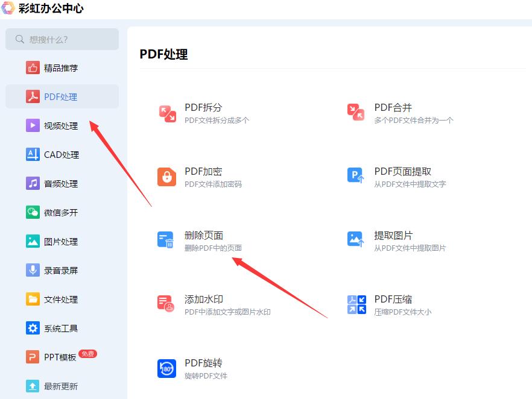Screen dimensions: 532x399
Task: Select the PDF压缩 compression icon
Action: point(355,304)
